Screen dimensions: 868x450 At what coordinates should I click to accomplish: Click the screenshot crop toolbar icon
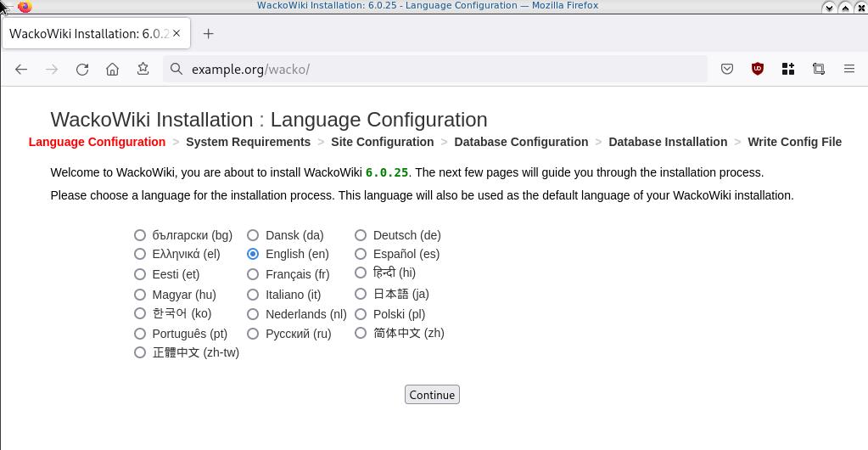[819, 70]
